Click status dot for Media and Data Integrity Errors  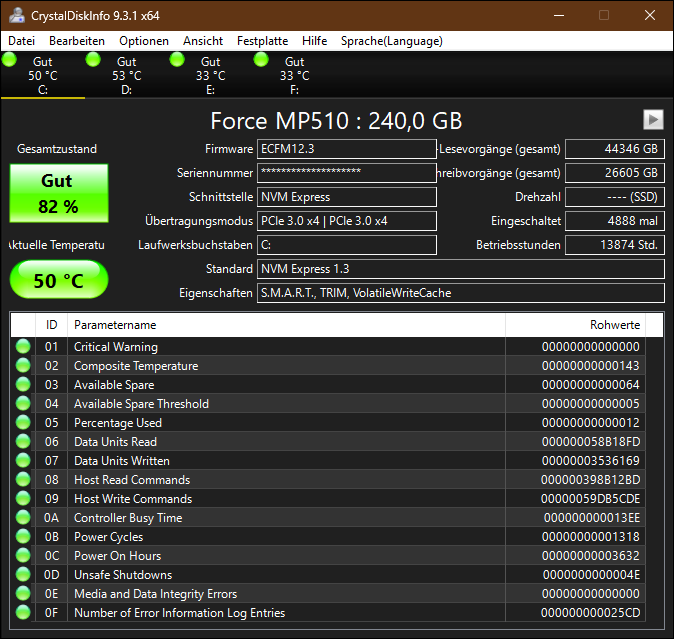pos(23,593)
